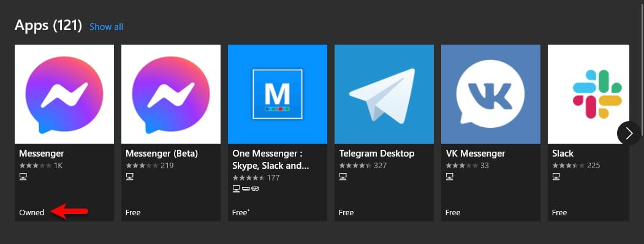The image size is (644, 244).
Task: Click the VK Messenger title text
Action: click(x=475, y=153)
